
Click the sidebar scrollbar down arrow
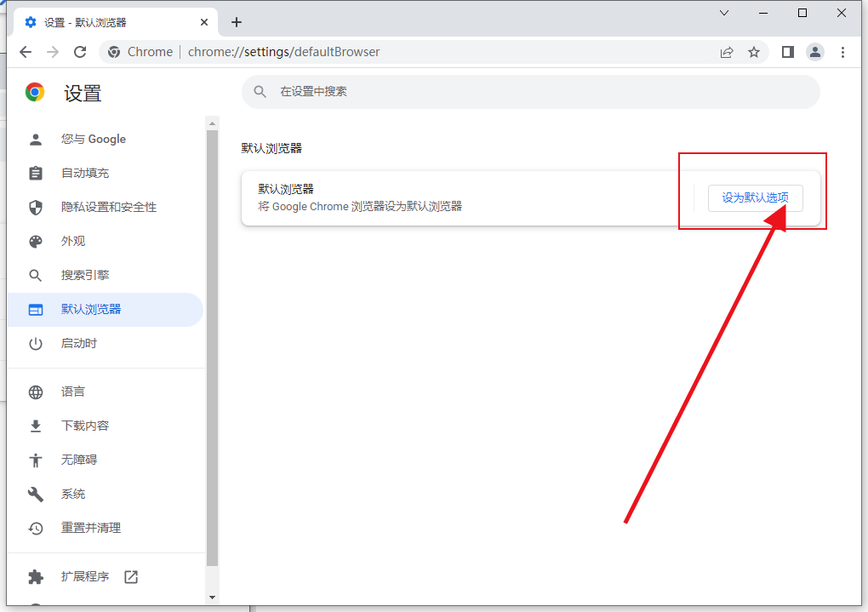click(213, 598)
